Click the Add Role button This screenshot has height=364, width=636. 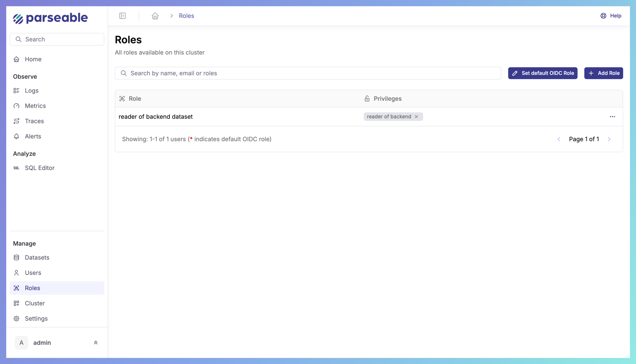[x=603, y=73]
